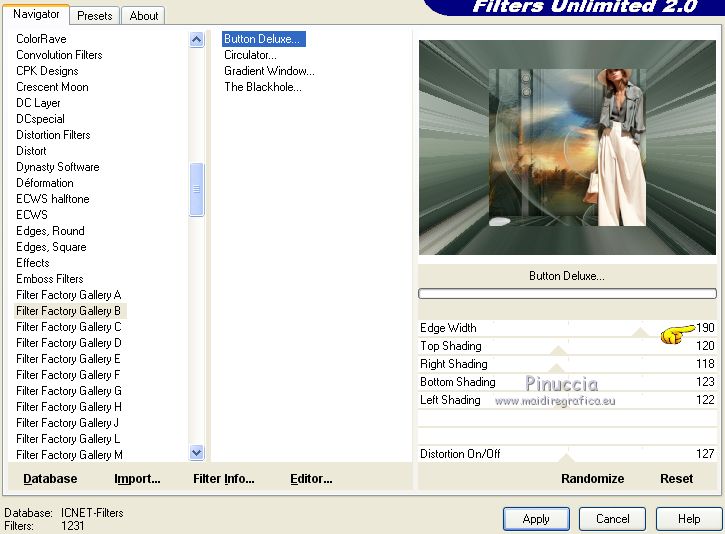Screen dimensions: 725x534
Task: Select the Distort category
Action: click(31, 151)
